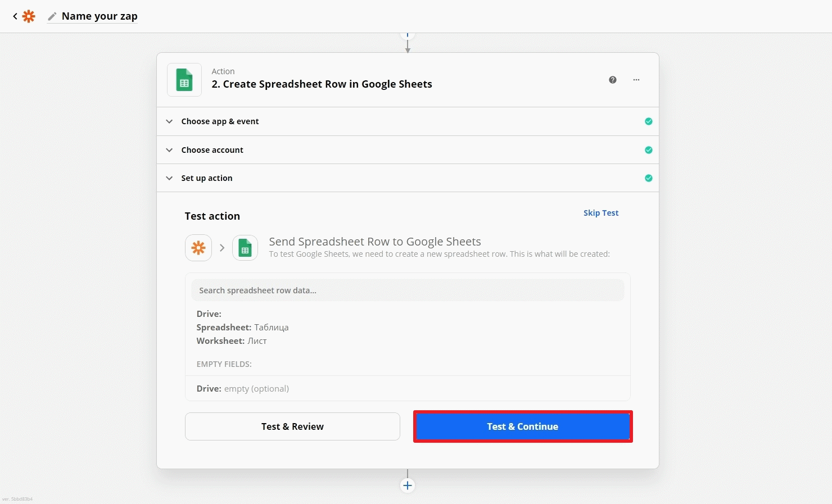Click the 'Drive: empty (optional)' row
This screenshot has width=832, height=504.
pyautogui.click(x=408, y=389)
